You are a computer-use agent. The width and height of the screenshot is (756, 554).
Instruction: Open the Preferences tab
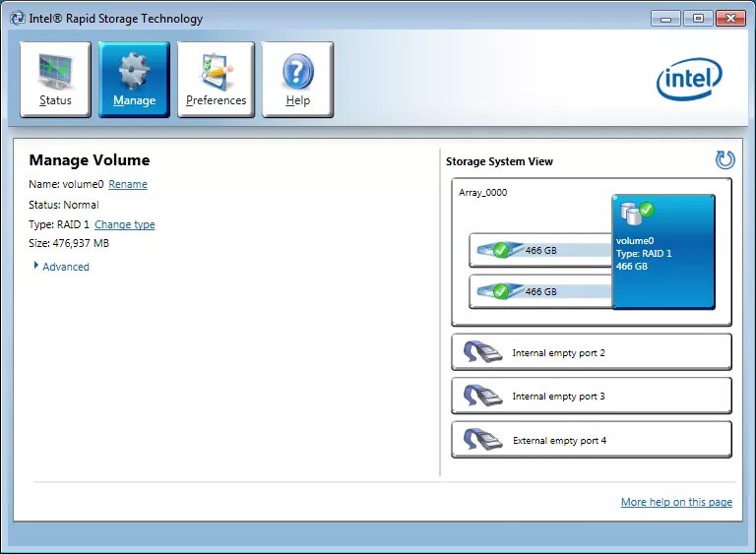[x=216, y=79]
